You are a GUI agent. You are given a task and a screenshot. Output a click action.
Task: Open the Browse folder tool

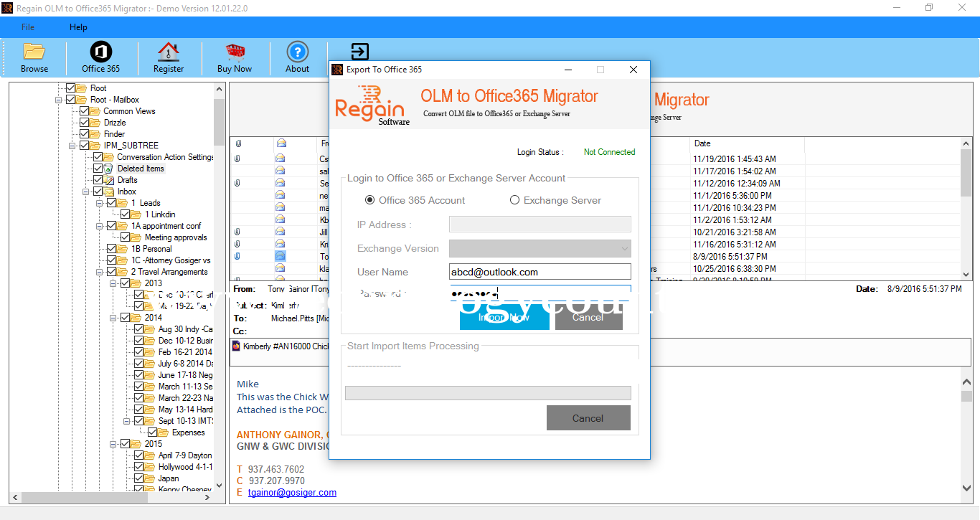pos(34,57)
